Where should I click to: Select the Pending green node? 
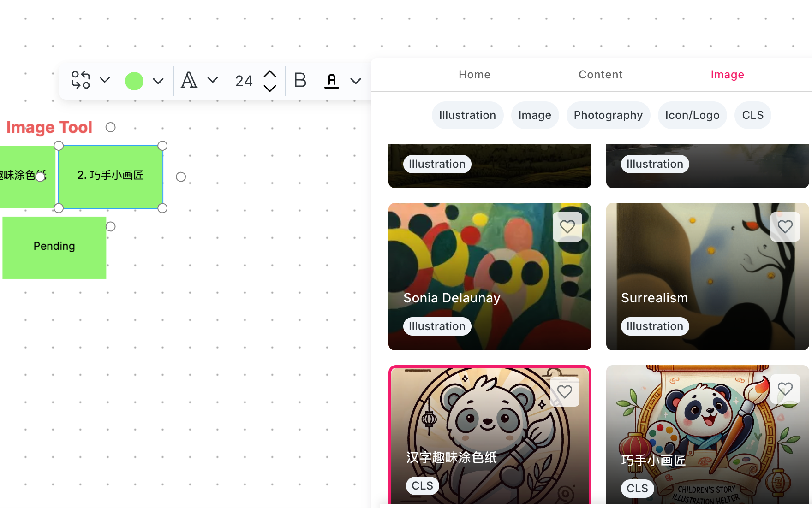[54, 248]
